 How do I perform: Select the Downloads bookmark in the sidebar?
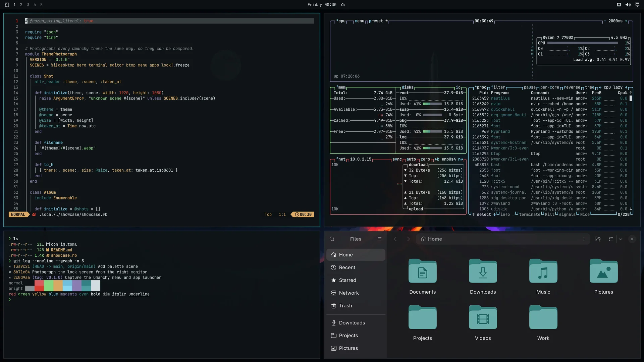(x=356, y=323)
